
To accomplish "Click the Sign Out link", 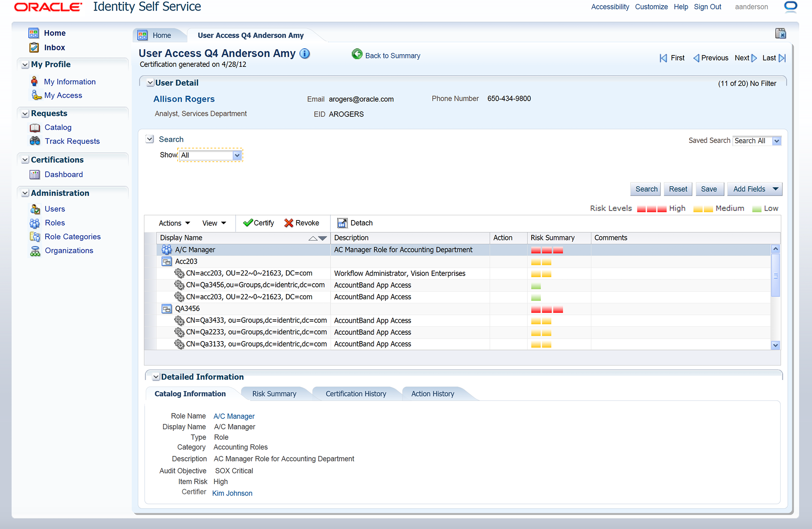I will coord(707,7).
